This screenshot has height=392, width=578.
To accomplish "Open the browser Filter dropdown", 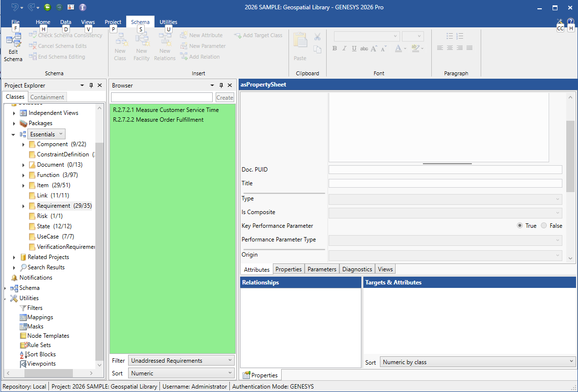I will (181, 361).
